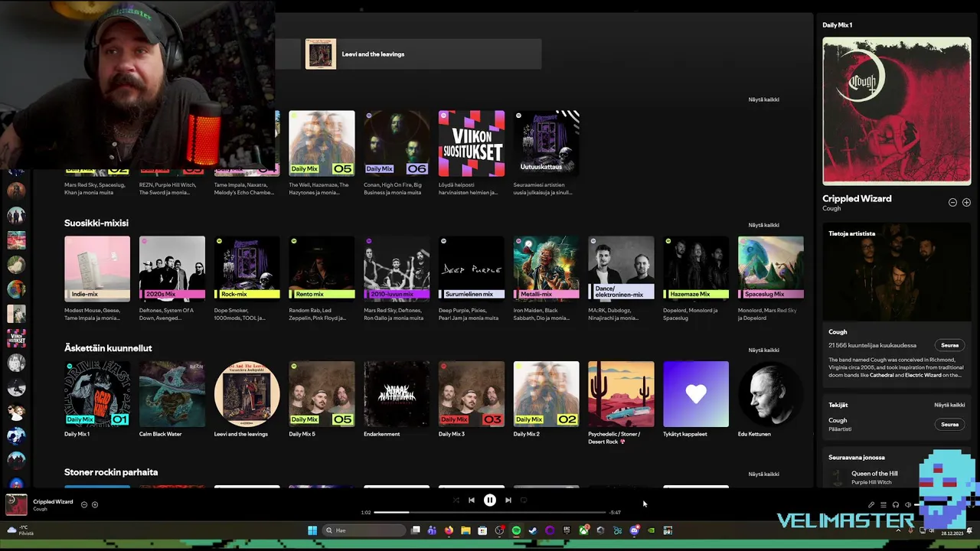Screen dimensions: 980x551
Task: Click minus icon beside Crippled Wizard in side panel
Action: 952,202
